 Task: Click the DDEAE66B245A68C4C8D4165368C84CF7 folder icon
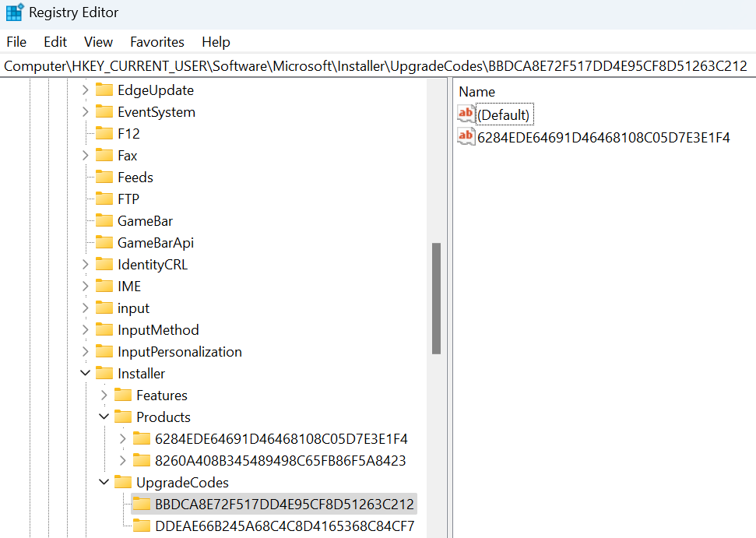pyautogui.click(x=142, y=526)
